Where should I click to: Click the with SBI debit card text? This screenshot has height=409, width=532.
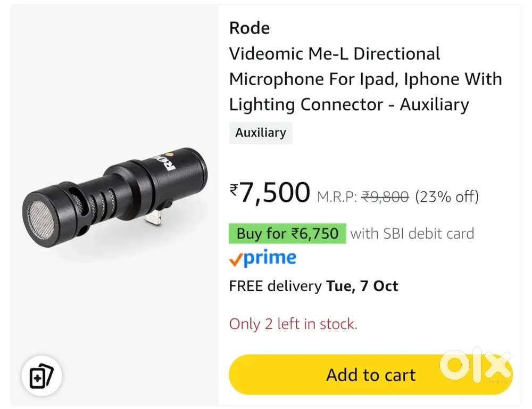[412, 233]
